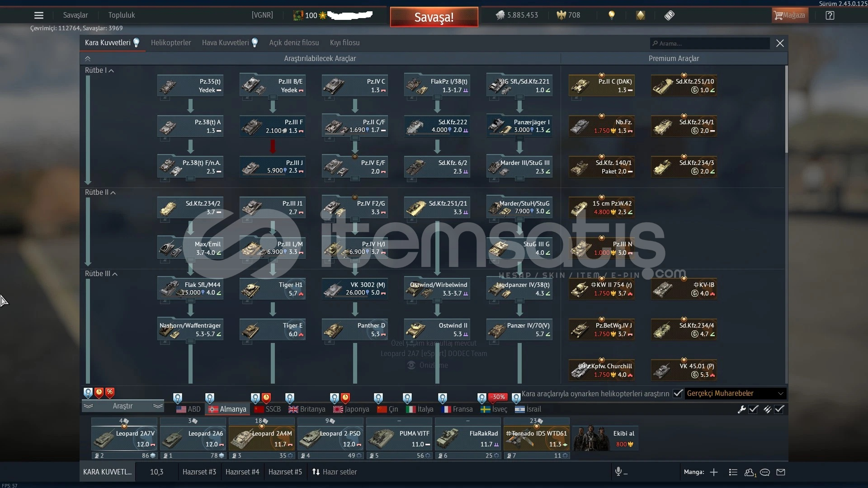
Task: Select Tornado IDS WTD61 crew slot
Action: (x=537, y=438)
